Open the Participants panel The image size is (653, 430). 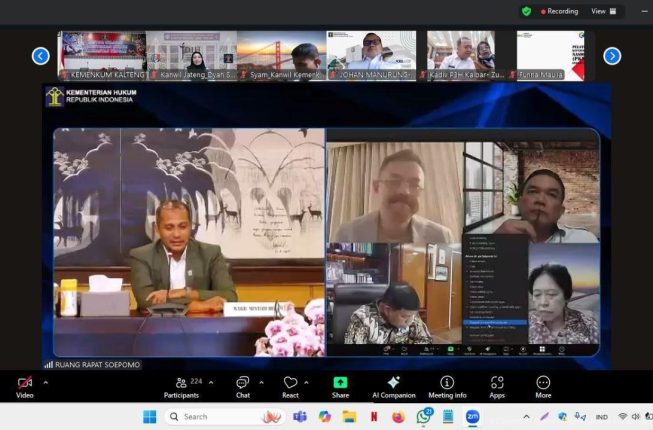coord(182,387)
